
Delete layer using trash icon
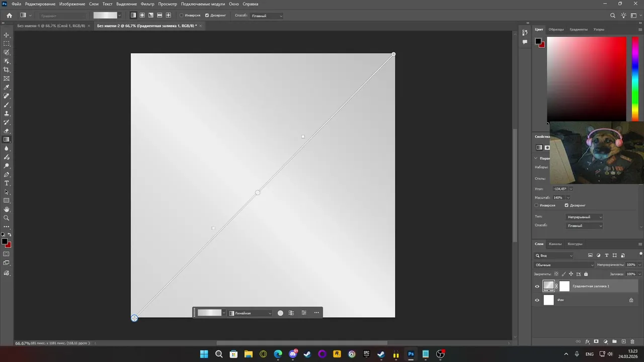632,341
